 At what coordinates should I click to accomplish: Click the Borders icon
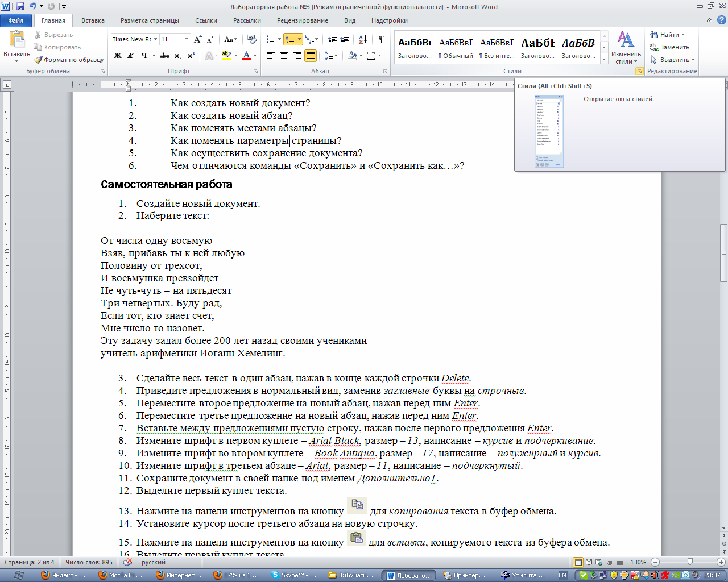tap(371, 56)
